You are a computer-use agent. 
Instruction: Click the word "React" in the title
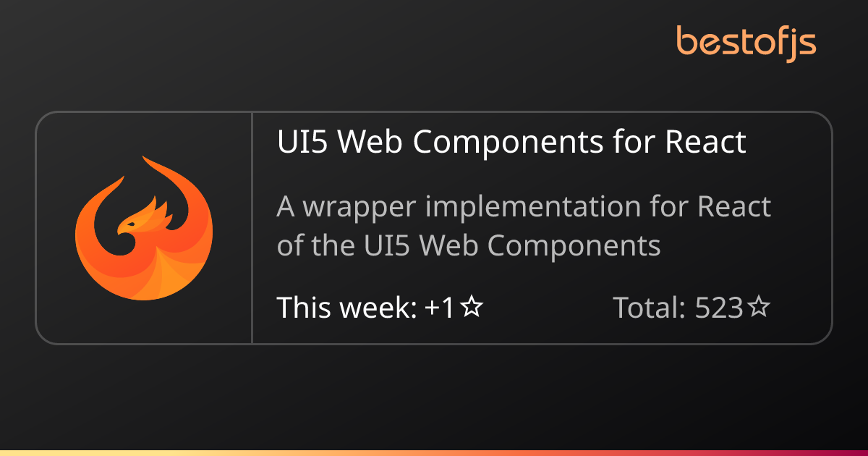[705, 143]
